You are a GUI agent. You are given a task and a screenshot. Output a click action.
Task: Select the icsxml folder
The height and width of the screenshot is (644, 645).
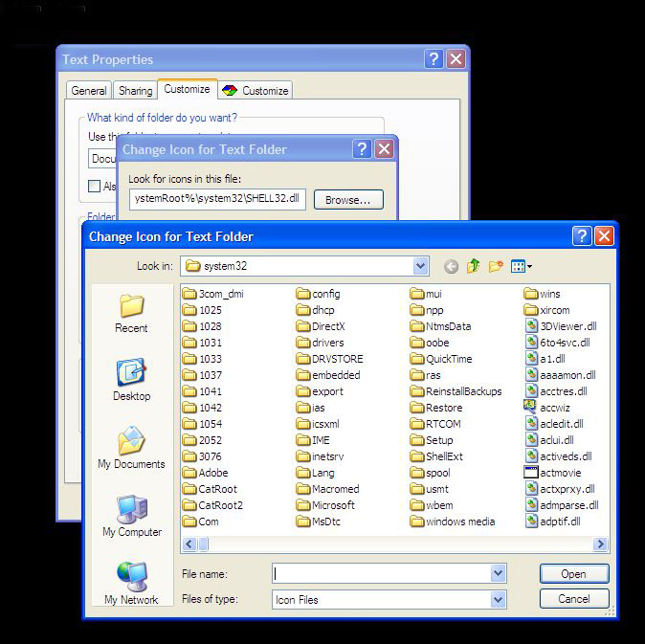point(318,424)
